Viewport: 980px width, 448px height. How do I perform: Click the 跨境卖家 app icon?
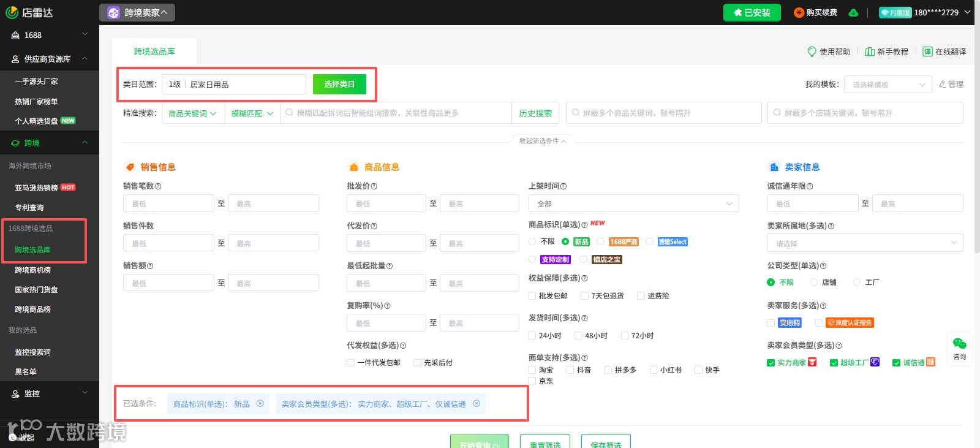(113, 13)
